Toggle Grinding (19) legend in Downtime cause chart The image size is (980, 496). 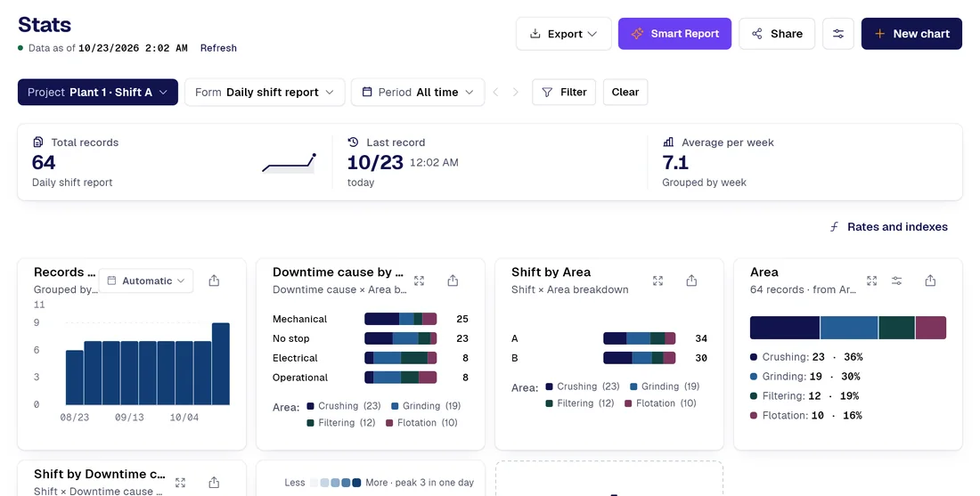(426, 405)
